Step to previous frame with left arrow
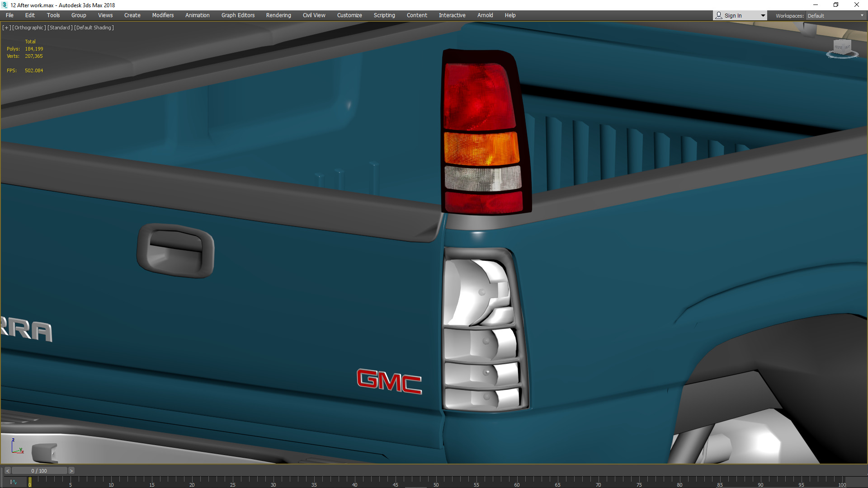The width and height of the screenshot is (868, 488). point(7,471)
